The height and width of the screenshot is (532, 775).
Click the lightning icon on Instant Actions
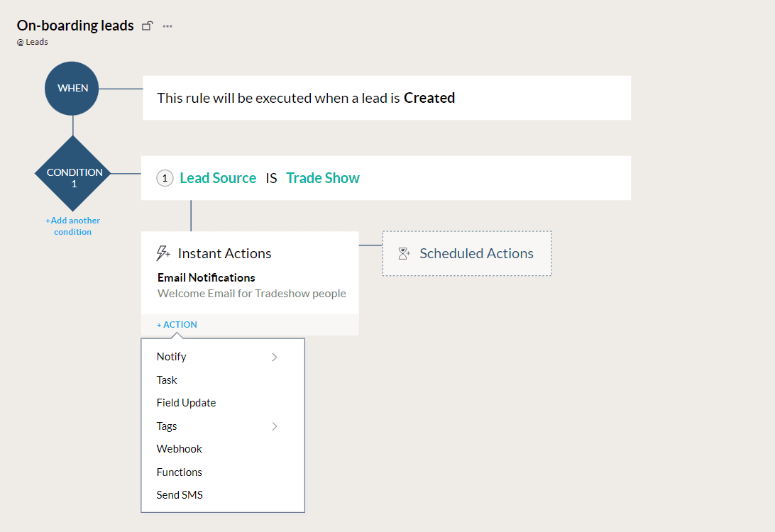(x=163, y=252)
